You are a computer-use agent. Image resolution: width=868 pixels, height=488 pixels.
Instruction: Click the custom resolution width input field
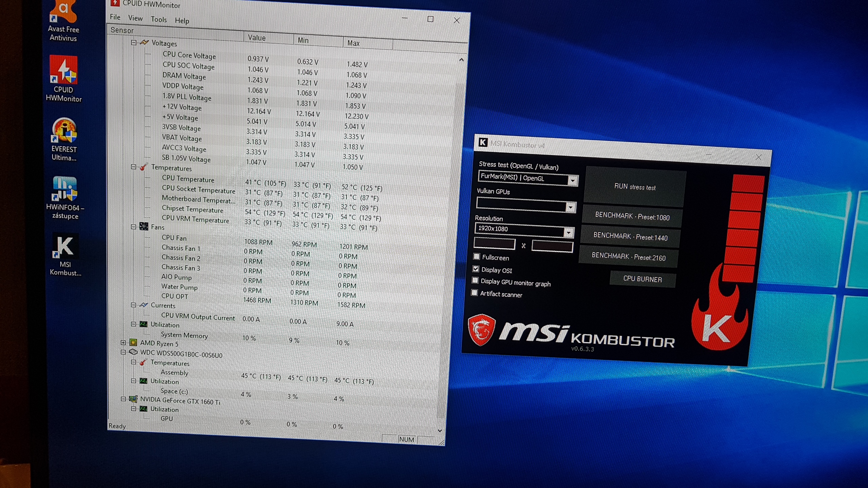tap(494, 243)
